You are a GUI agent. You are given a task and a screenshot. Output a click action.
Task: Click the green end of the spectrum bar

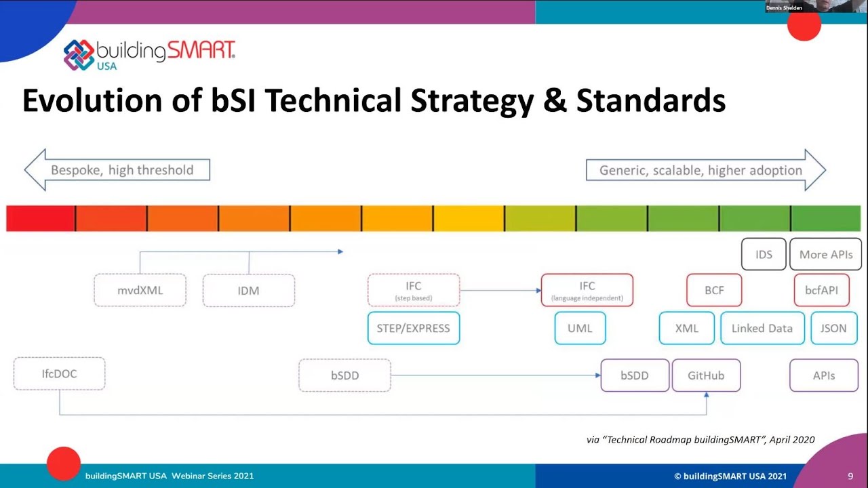(825, 218)
